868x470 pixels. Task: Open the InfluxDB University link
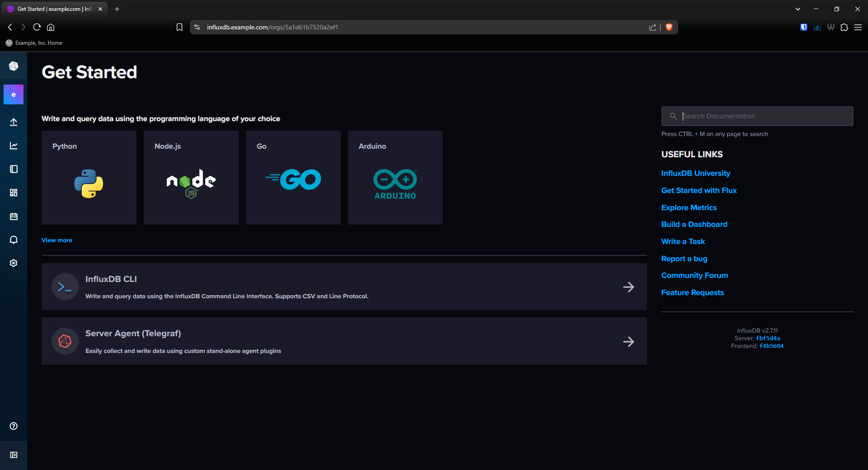695,174
